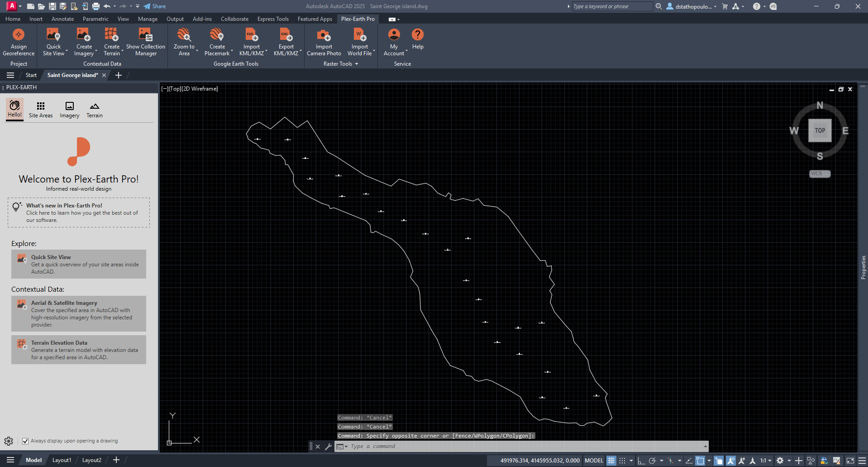Switch to the Home ribbon tab
The width and height of the screenshot is (868, 467).
[x=13, y=19]
